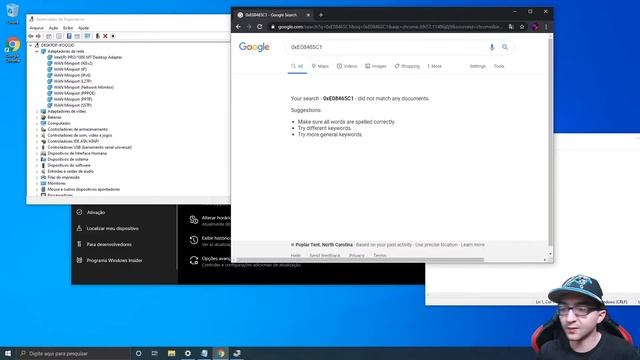Image resolution: width=640 pixels, height=360 pixels.
Task: Expand Adaptadores de vídeo category
Action: tap(37, 111)
